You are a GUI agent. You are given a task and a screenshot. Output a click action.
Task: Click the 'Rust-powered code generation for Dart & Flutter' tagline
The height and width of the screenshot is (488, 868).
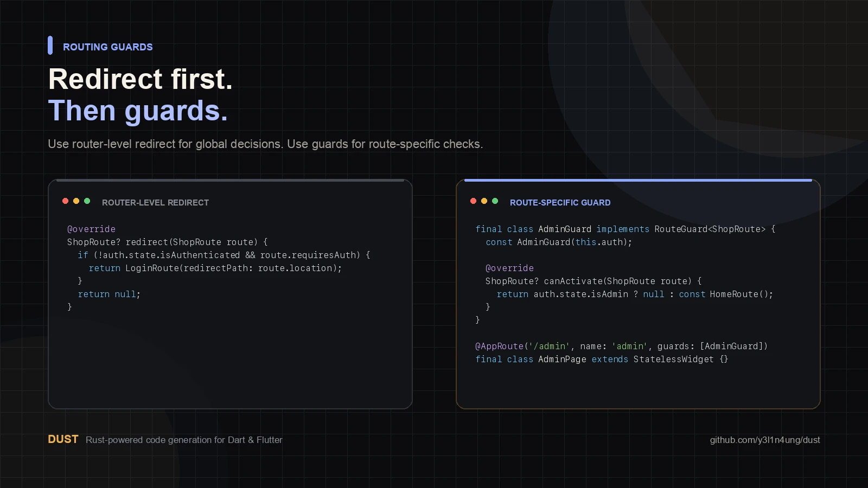click(184, 440)
